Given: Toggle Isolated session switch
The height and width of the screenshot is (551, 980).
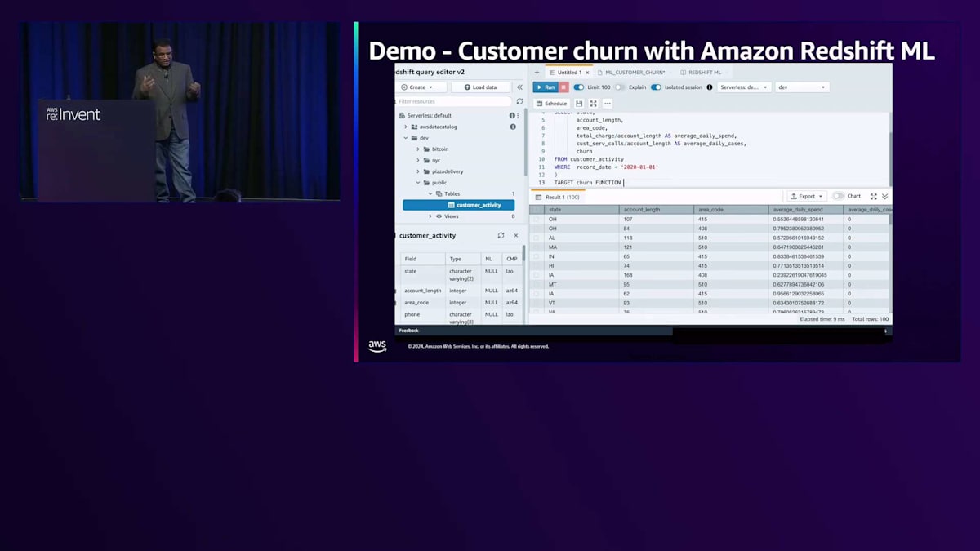Looking at the screenshot, I should pos(656,87).
